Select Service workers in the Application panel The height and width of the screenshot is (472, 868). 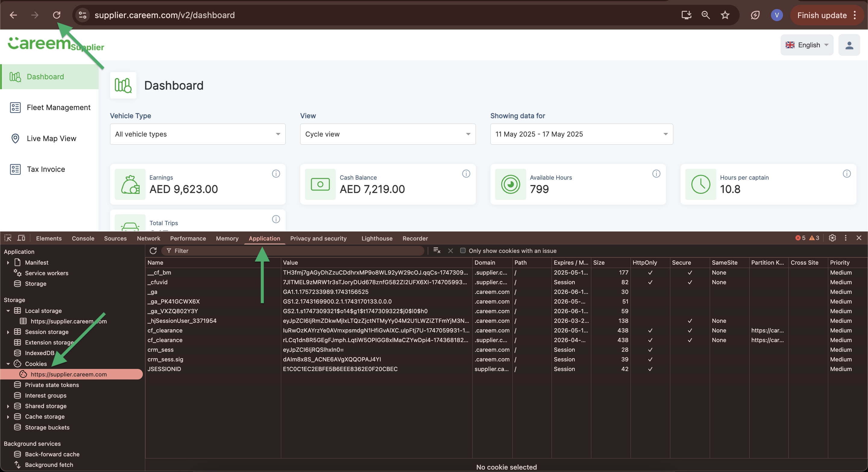46,273
